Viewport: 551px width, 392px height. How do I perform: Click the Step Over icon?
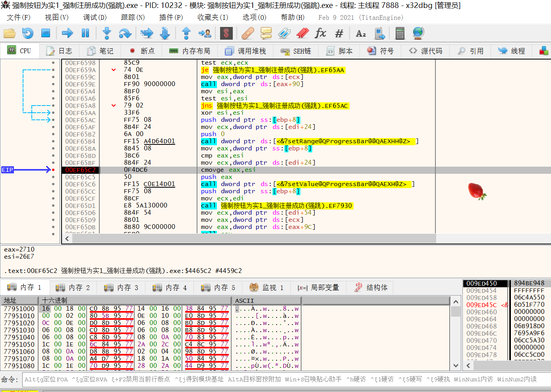pyautogui.click(x=125, y=33)
